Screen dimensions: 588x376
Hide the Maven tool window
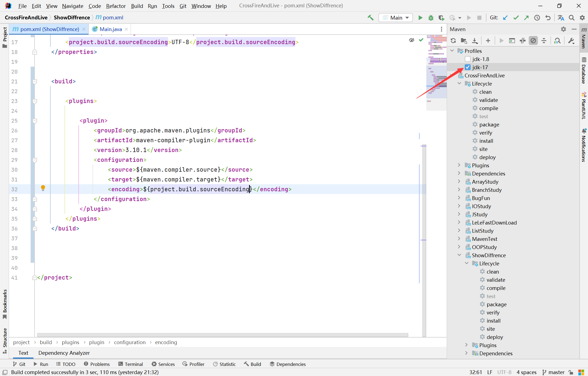tap(574, 29)
